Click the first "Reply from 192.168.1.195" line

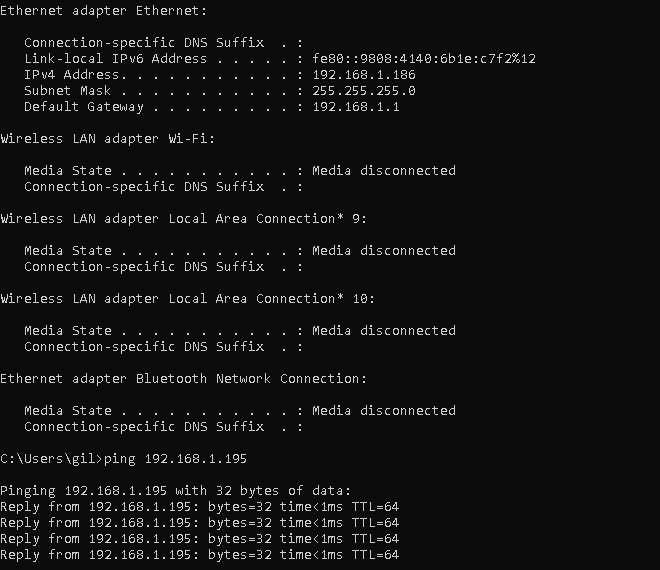pos(200,507)
